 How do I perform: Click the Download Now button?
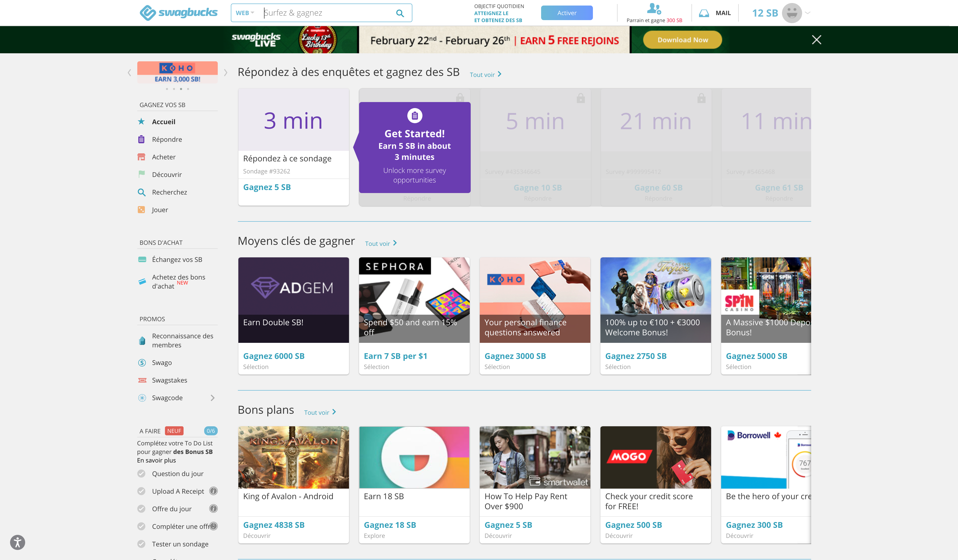[682, 40]
